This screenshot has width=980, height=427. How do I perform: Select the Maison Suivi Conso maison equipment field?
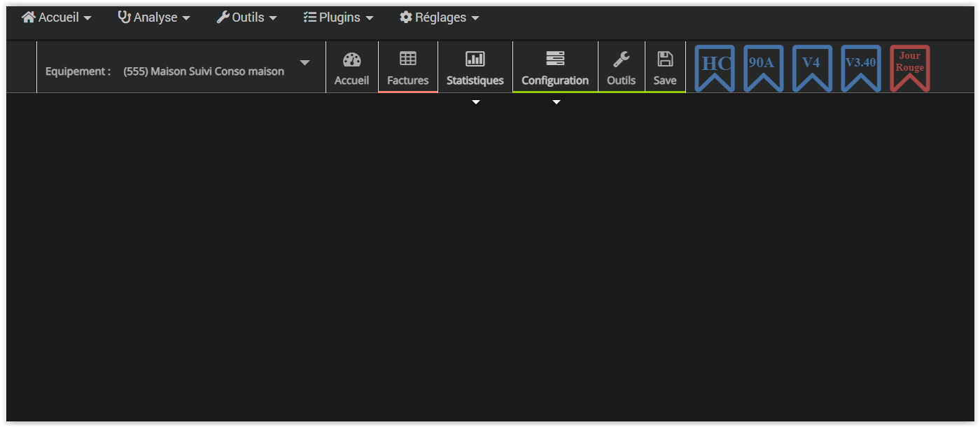[203, 71]
